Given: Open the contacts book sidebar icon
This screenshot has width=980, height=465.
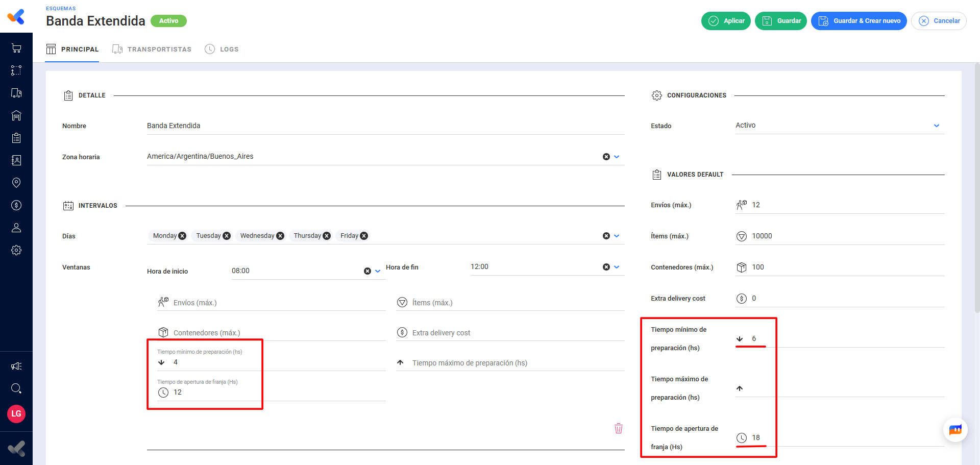Looking at the screenshot, I should point(16,160).
